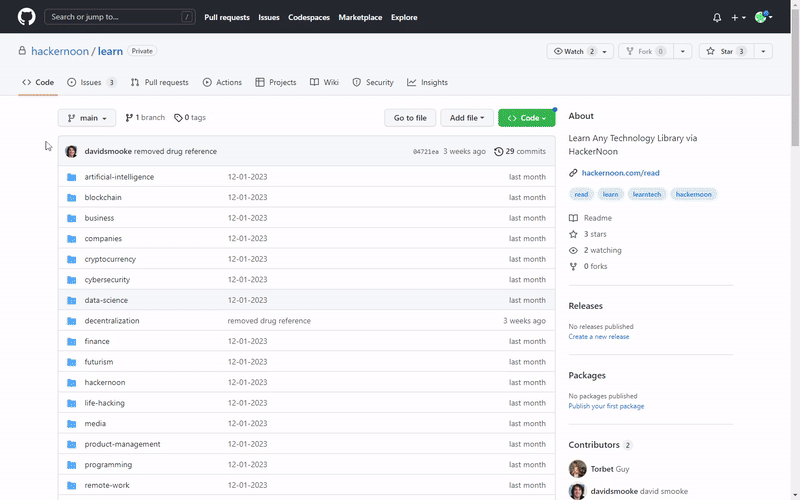The height and width of the screenshot is (500, 800).
Task: Switch to the repo Pull requests tab
Action: tap(160, 82)
